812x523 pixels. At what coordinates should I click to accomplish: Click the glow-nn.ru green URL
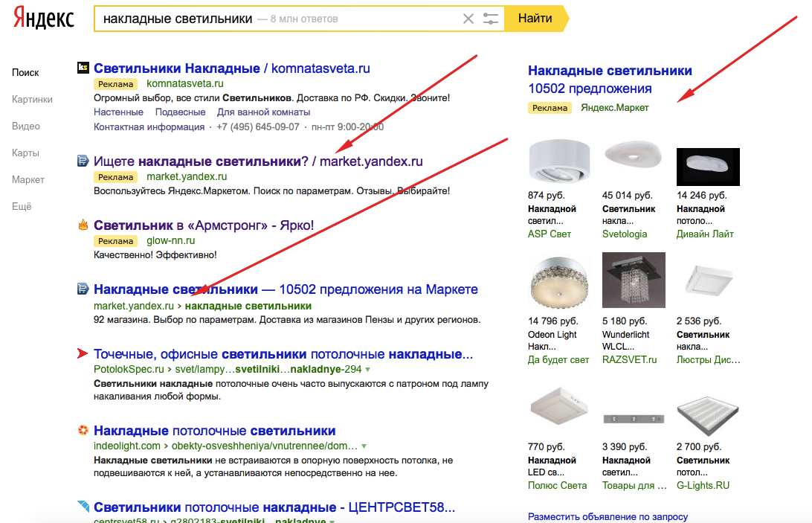[x=171, y=240]
